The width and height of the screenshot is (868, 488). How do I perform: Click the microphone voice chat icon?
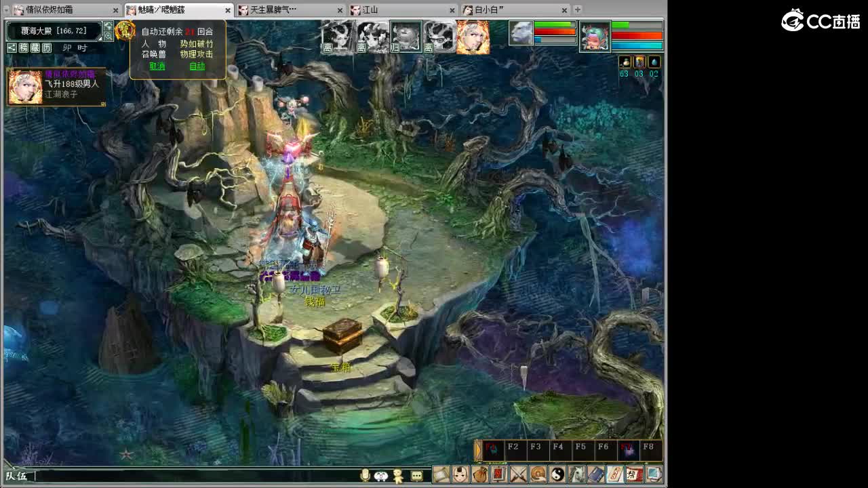pyautogui.click(x=366, y=475)
